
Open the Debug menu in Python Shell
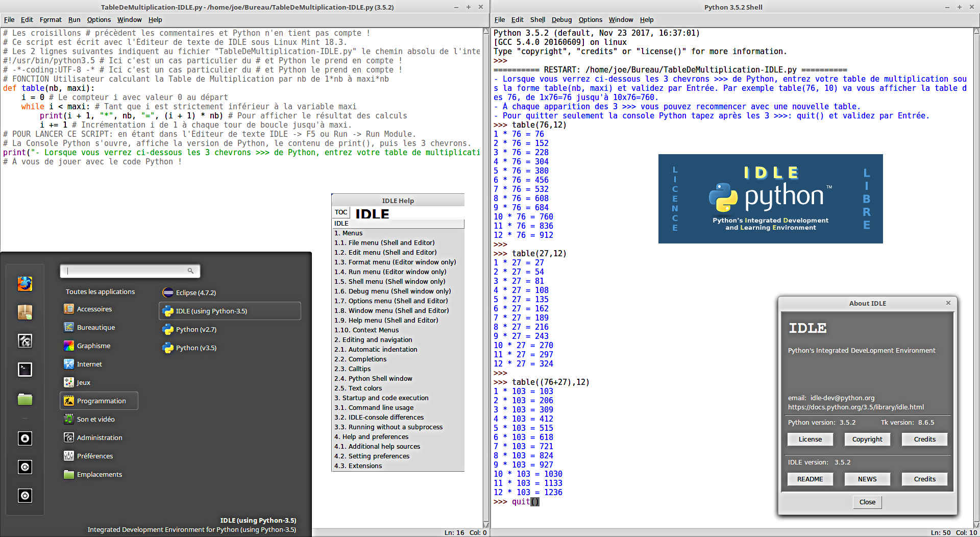[561, 19]
